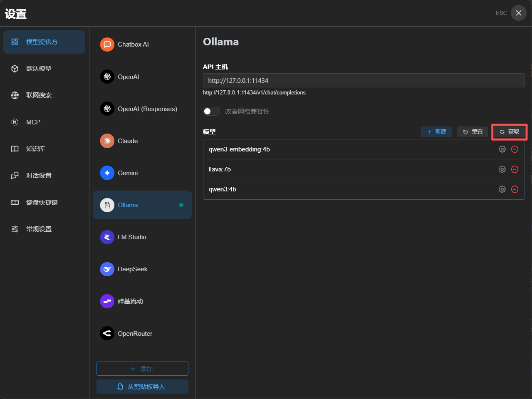Remove the qwen3-embedding:4b model
The image size is (532, 399).
click(x=515, y=149)
